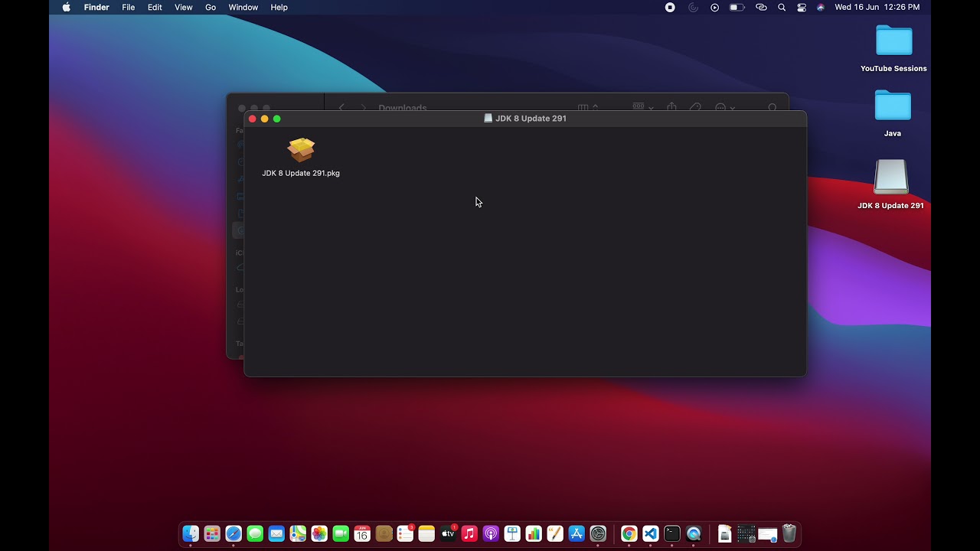Click the screen recording stop icon in menu bar
This screenshot has height=551, width=980.
click(670, 7)
